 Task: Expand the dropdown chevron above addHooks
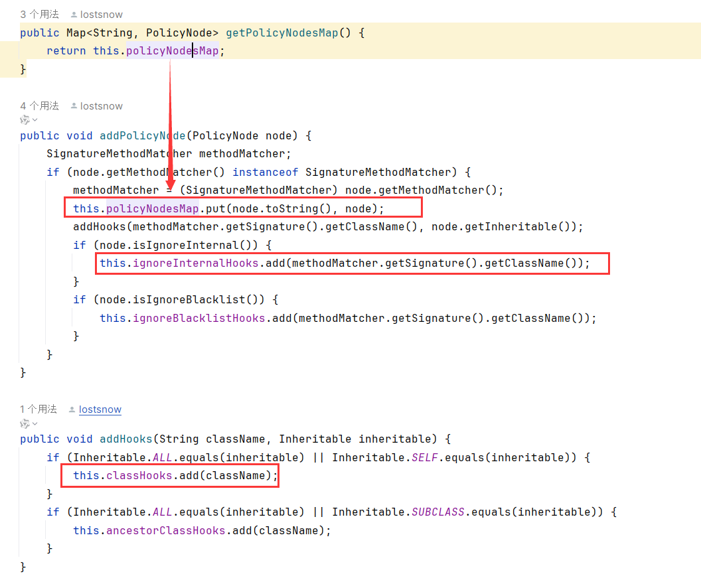pos(35,423)
